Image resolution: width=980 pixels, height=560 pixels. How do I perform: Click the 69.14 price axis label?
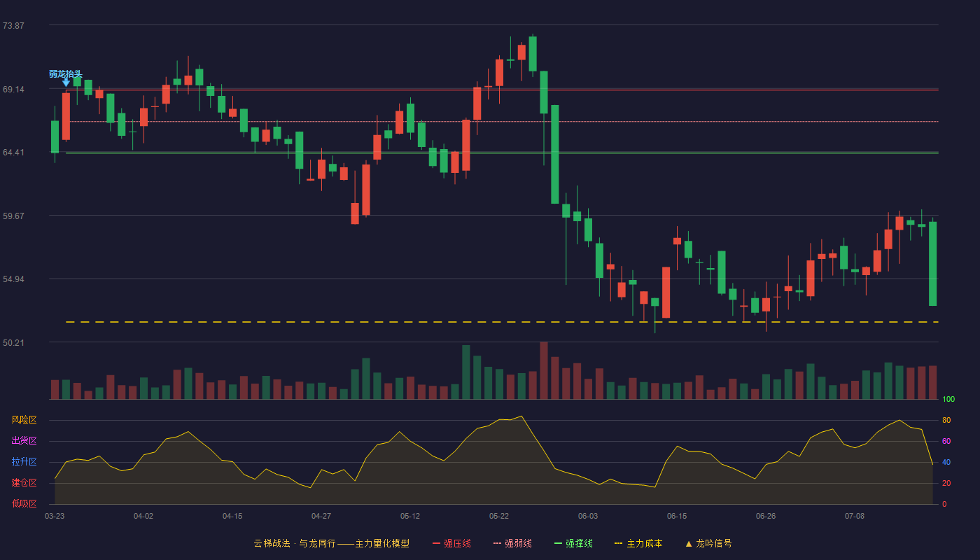click(13, 90)
